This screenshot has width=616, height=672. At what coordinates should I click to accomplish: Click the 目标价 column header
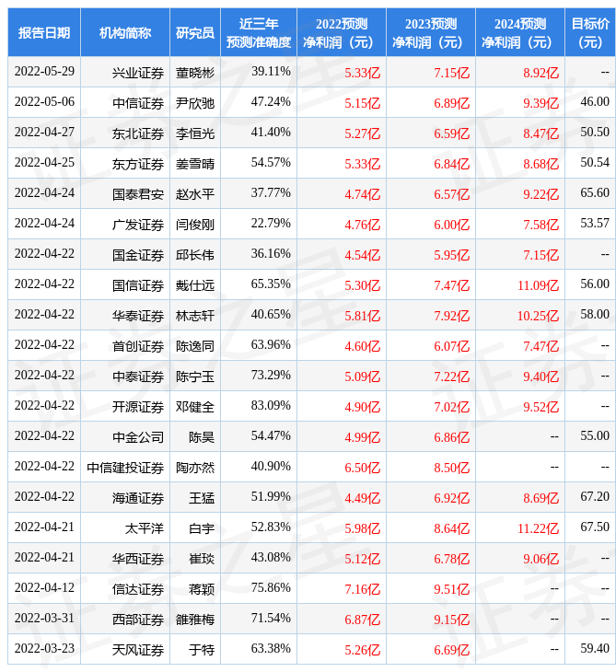[x=590, y=32]
